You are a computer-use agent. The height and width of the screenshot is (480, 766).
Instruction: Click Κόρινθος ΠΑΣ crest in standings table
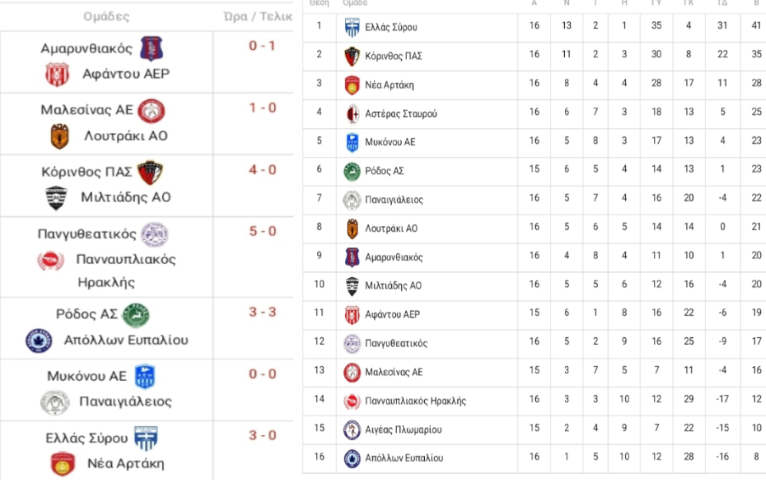pos(352,56)
